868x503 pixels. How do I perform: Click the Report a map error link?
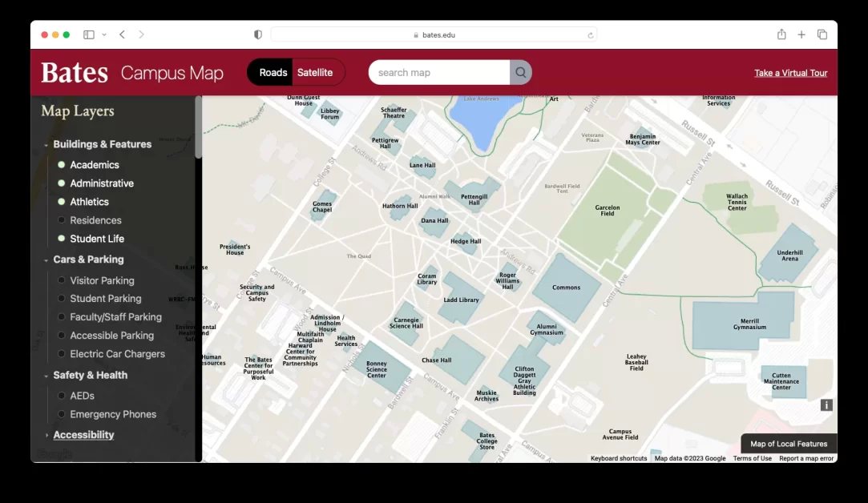click(x=806, y=457)
